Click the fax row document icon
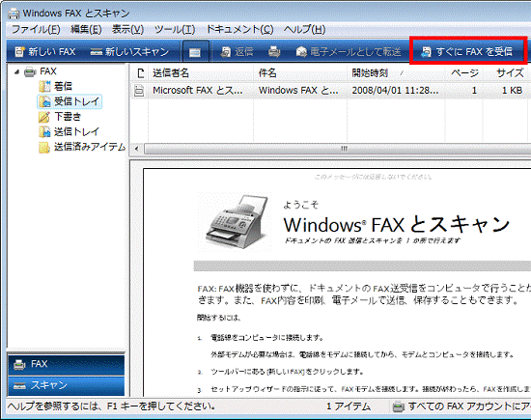The image size is (531, 420). (x=139, y=91)
